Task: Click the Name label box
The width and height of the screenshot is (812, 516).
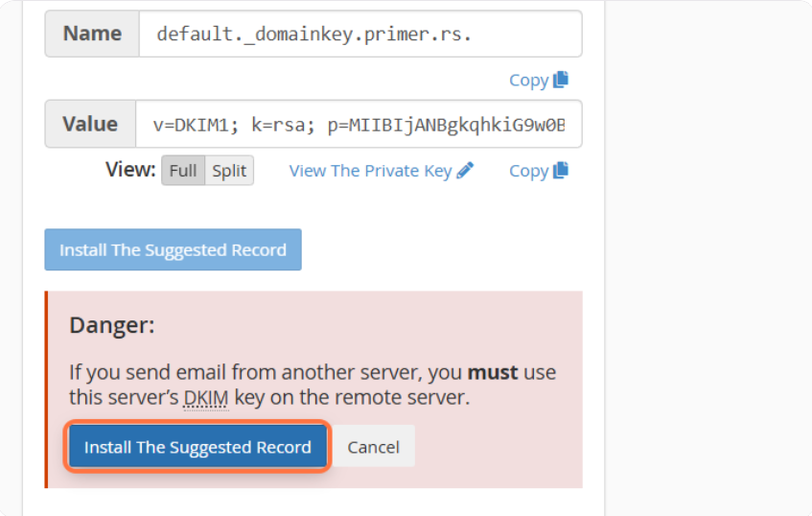Action: pyautogui.click(x=92, y=35)
